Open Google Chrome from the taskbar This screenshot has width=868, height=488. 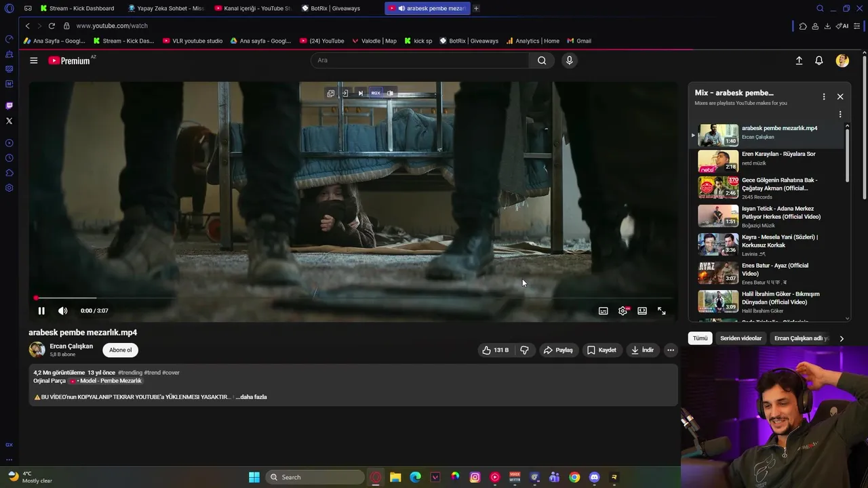point(574,477)
